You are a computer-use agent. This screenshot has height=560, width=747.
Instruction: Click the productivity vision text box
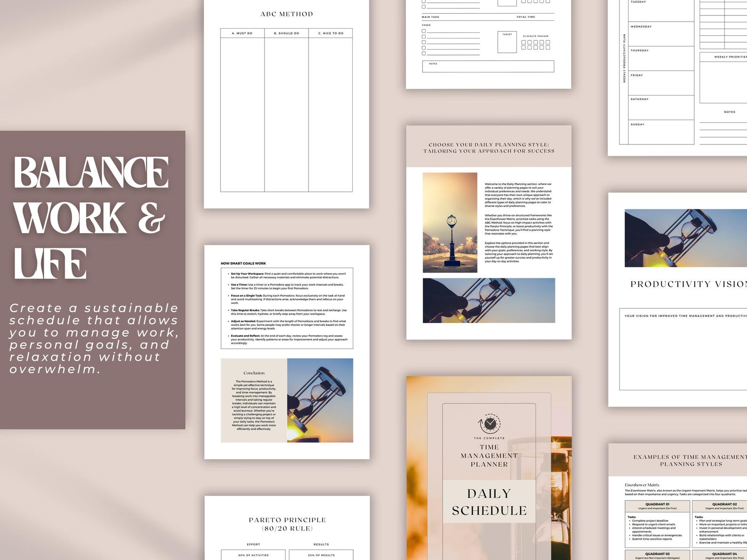683,349
